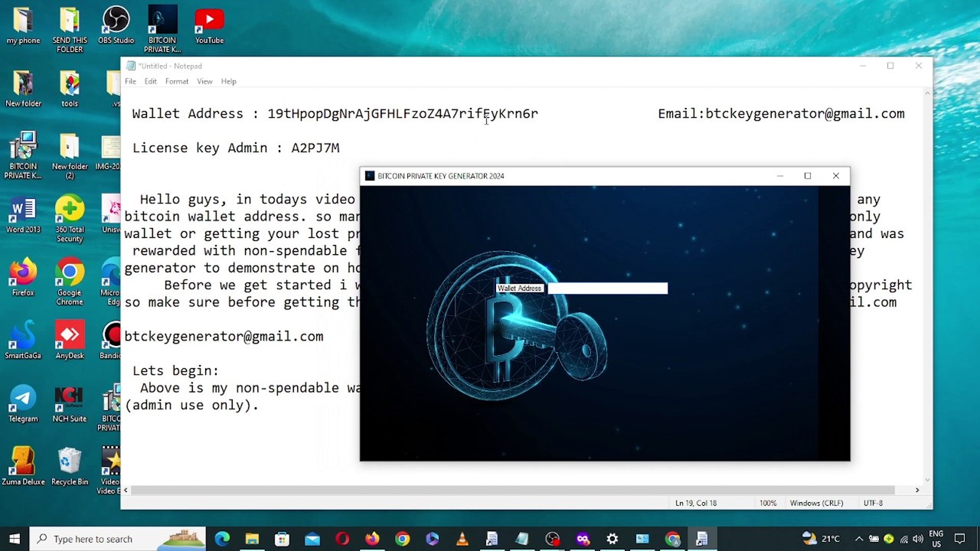Click the Notepad horizontal scrollbar right arrow
The width and height of the screenshot is (980, 551).
pyautogui.click(x=917, y=490)
